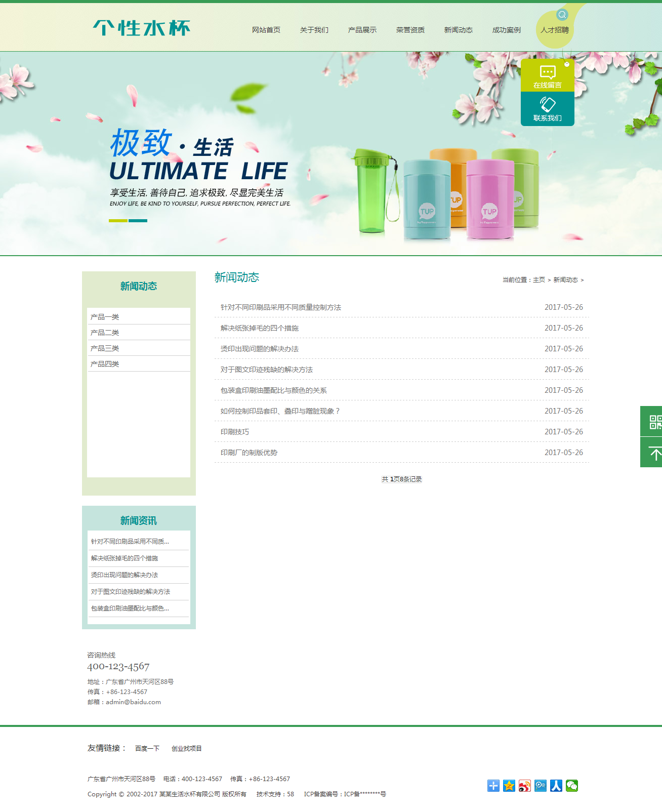Show the QR code from side widget
The image size is (662, 812).
click(654, 422)
